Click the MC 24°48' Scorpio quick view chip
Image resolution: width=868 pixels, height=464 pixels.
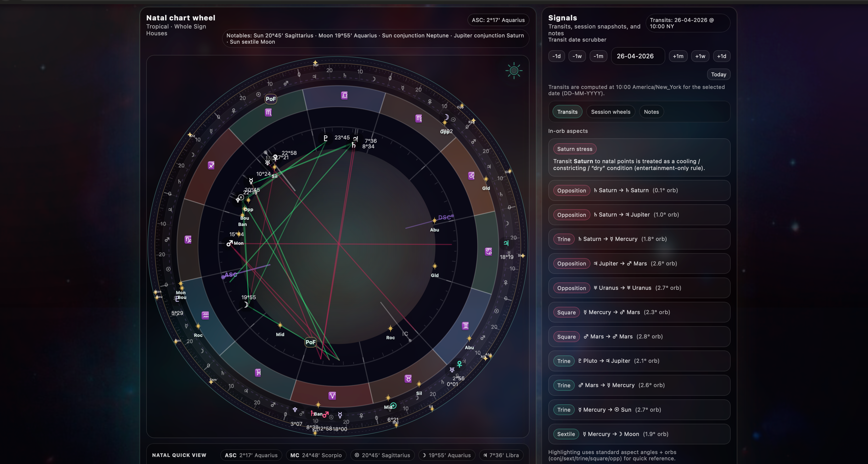pyautogui.click(x=316, y=455)
